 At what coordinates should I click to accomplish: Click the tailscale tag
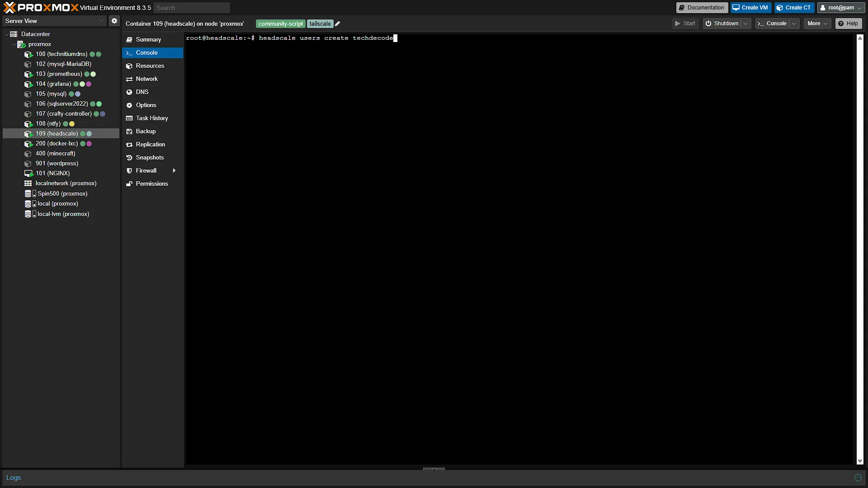(x=320, y=24)
